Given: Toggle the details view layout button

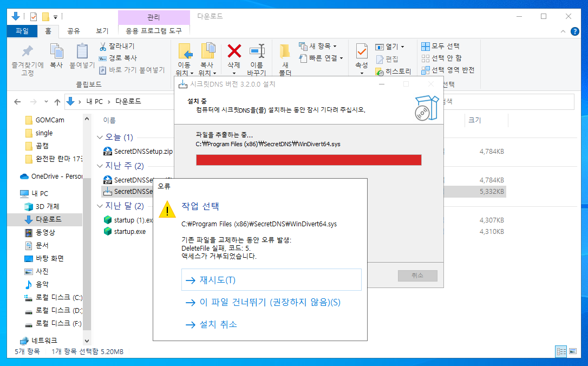Looking at the screenshot, I should point(561,351).
